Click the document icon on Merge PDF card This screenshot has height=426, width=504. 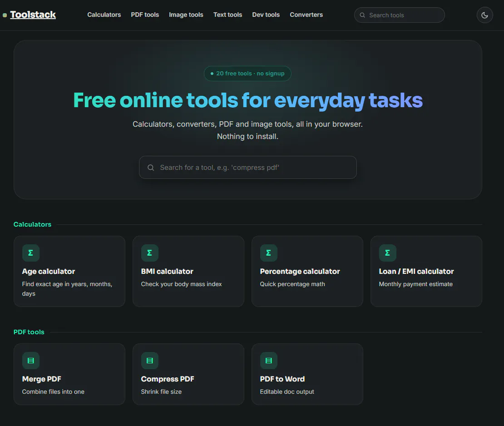point(31,361)
